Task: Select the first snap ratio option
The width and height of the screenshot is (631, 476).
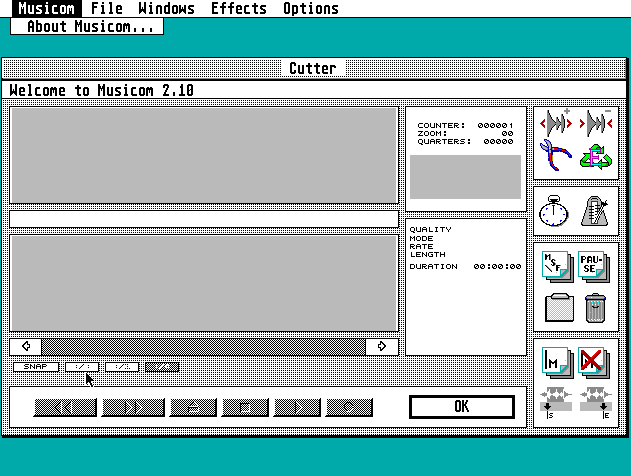Action: click(x=82, y=367)
